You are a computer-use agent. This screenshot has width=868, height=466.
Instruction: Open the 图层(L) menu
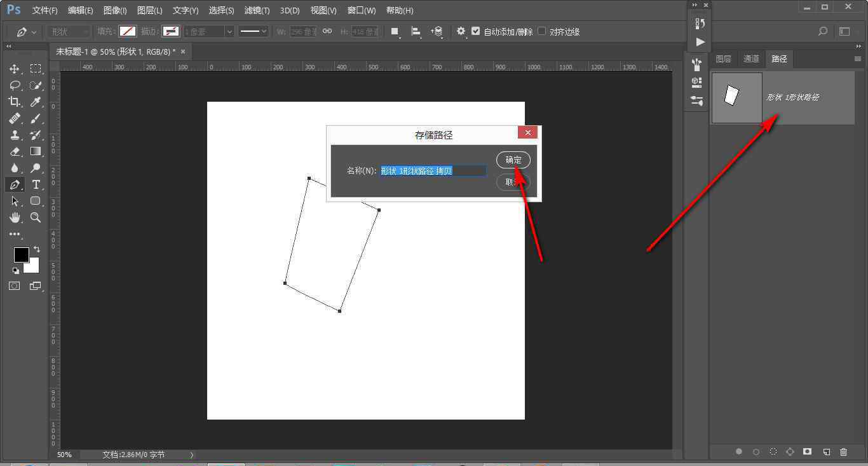(x=149, y=10)
